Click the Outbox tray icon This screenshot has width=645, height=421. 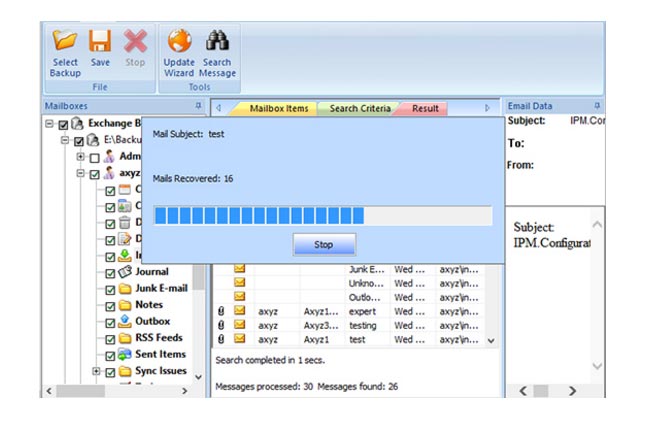coord(125,321)
